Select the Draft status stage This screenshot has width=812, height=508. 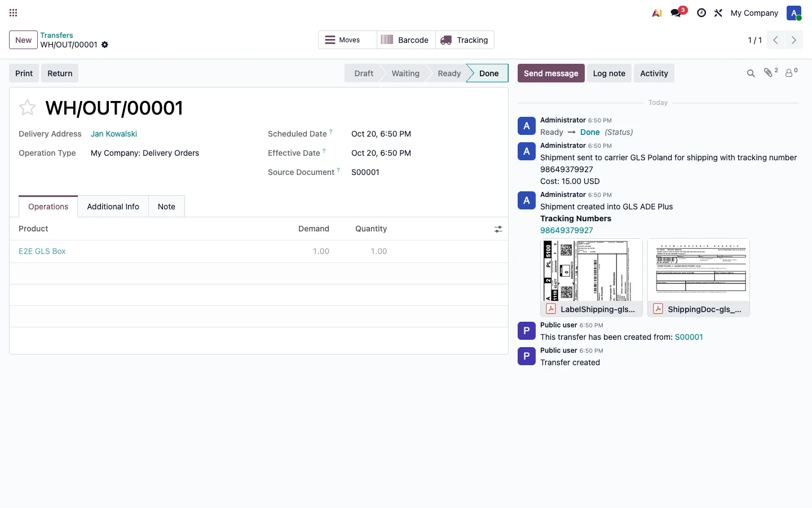364,73
